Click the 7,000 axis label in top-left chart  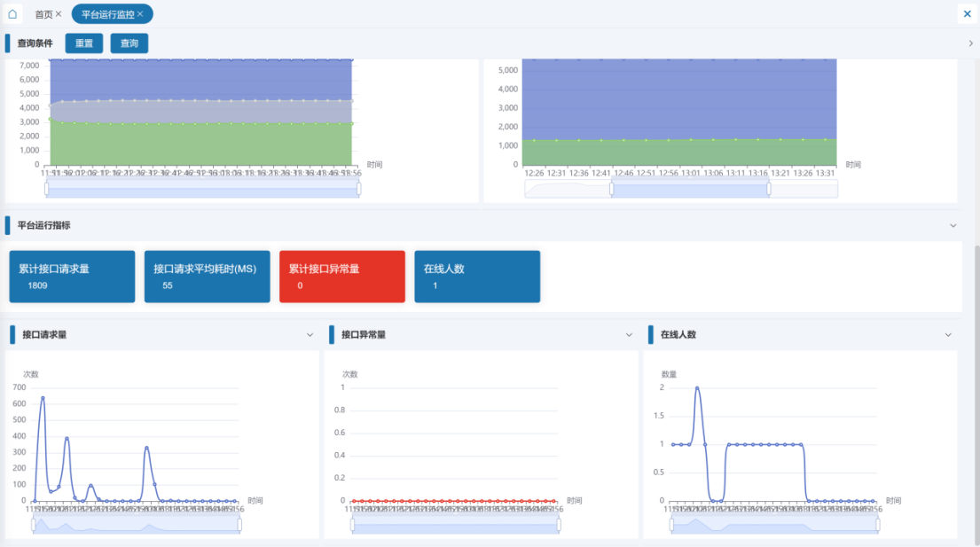coord(29,65)
